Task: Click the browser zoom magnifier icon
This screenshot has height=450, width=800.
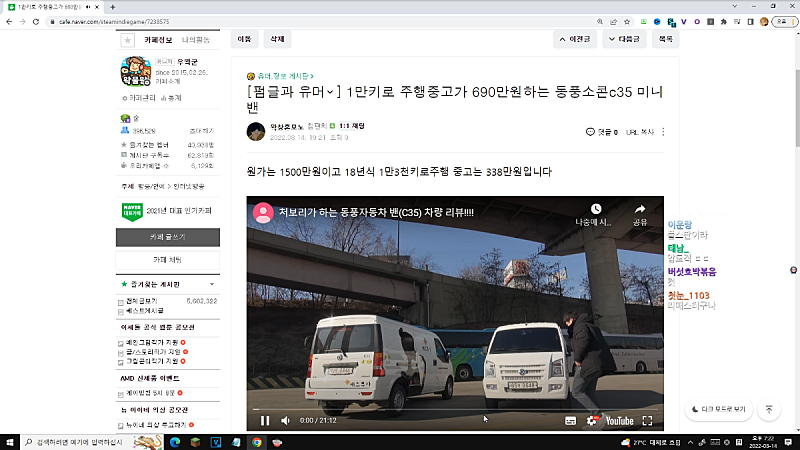Action: (x=600, y=22)
